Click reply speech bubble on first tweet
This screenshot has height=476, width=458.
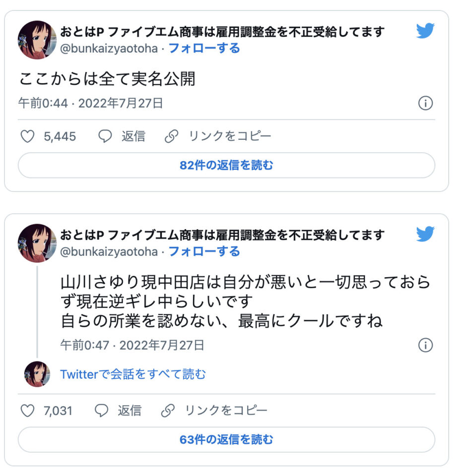pos(105,136)
